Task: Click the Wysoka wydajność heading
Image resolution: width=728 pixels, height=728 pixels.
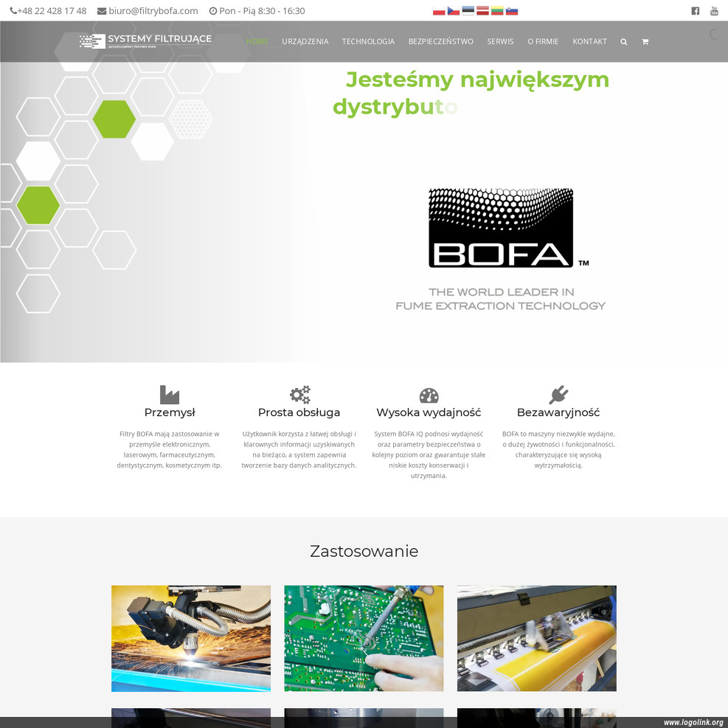Action: click(429, 412)
